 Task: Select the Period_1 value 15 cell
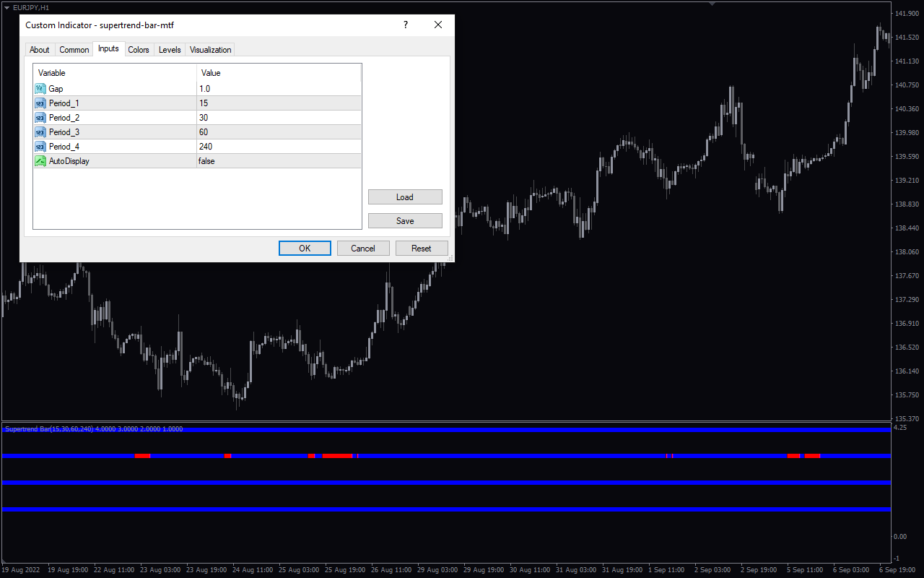279,103
